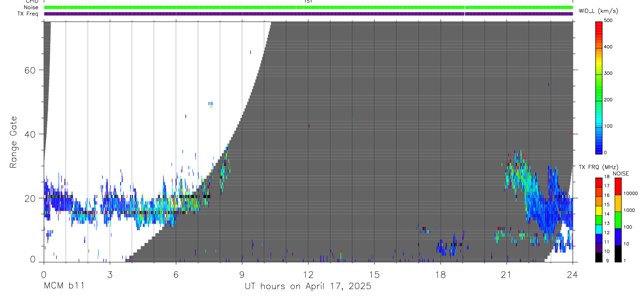The height and width of the screenshot is (297, 644).
Task: Click y-axis tick label '60'
Action: 30,70
